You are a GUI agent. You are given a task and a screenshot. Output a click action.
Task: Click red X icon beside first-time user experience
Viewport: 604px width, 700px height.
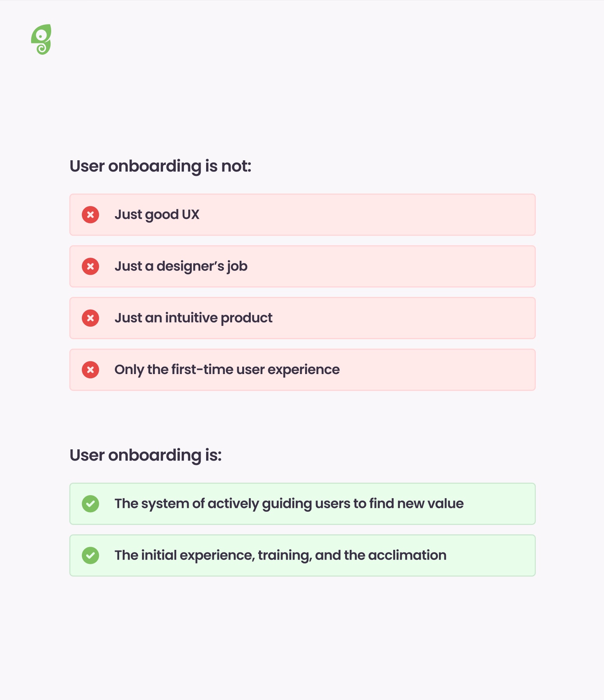pyautogui.click(x=90, y=369)
